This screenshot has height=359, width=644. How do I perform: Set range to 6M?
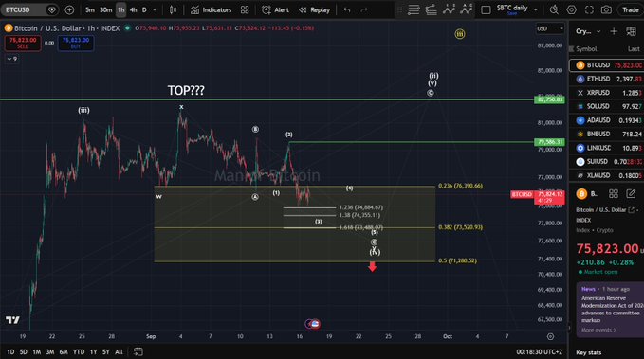(x=64, y=352)
